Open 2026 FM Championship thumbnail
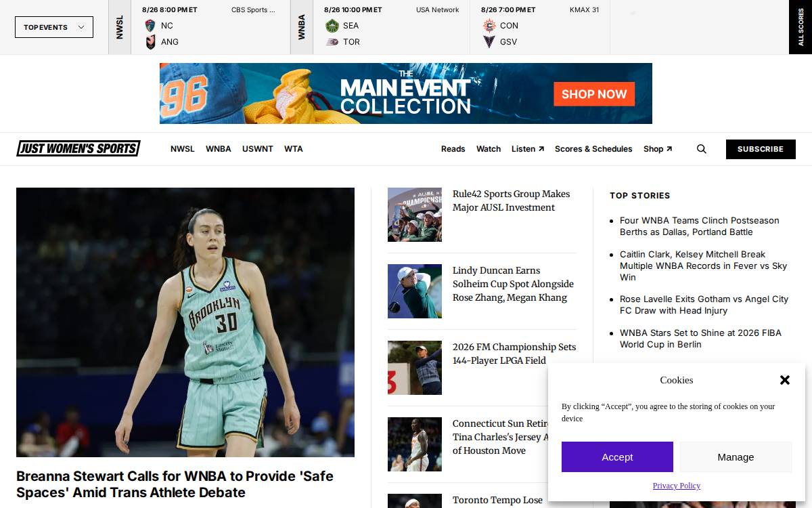The height and width of the screenshot is (508, 812). point(415,368)
